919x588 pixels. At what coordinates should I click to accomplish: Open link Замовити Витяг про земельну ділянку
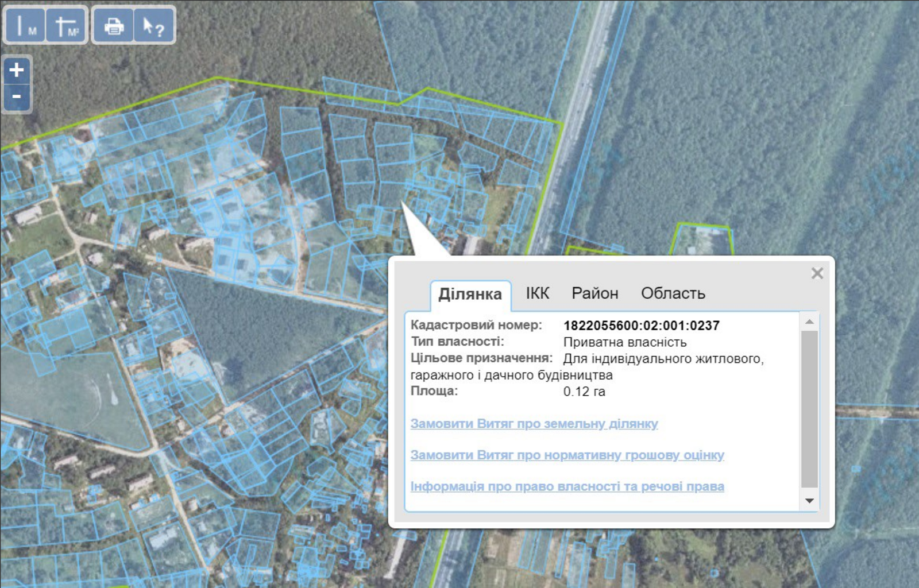pyautogui.click(x=534, y=424)
